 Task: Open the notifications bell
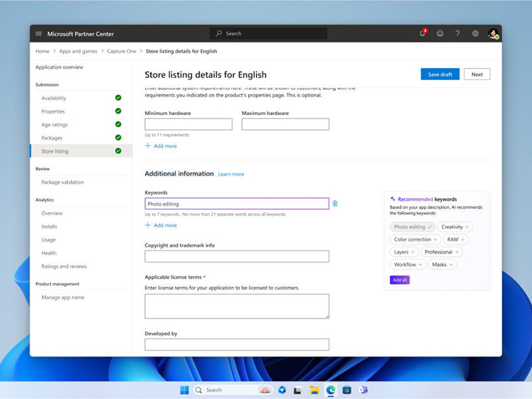point(422,33)
